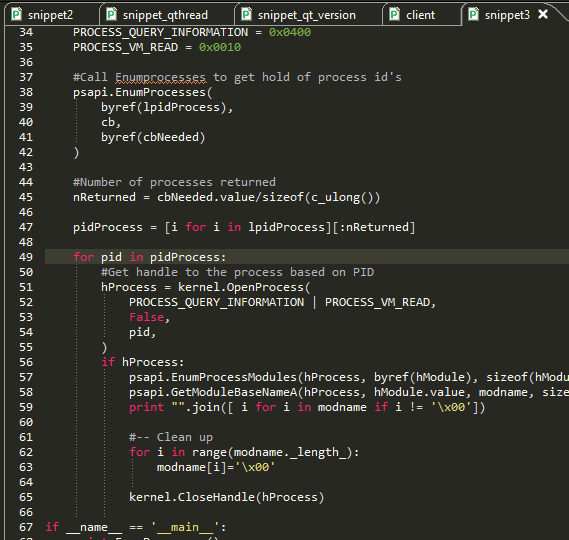Click the '#-- Clean up' comment

click(x=171, y=437)
